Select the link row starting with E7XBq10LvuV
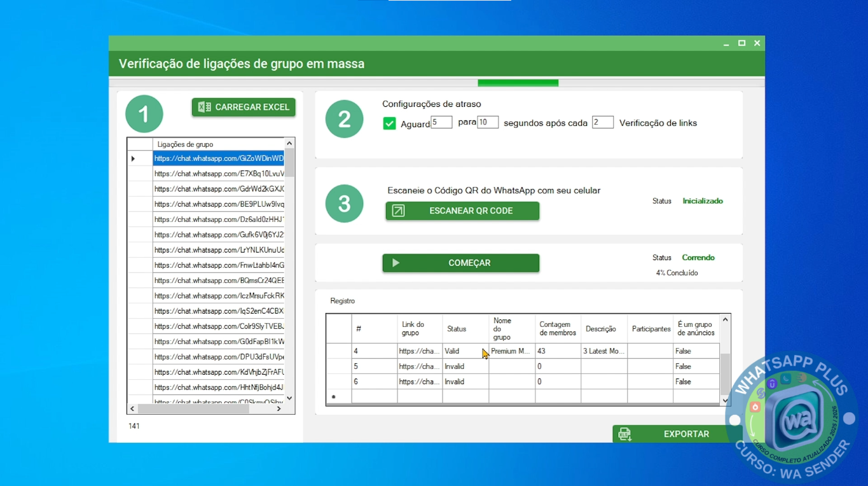 click(219, 174)
